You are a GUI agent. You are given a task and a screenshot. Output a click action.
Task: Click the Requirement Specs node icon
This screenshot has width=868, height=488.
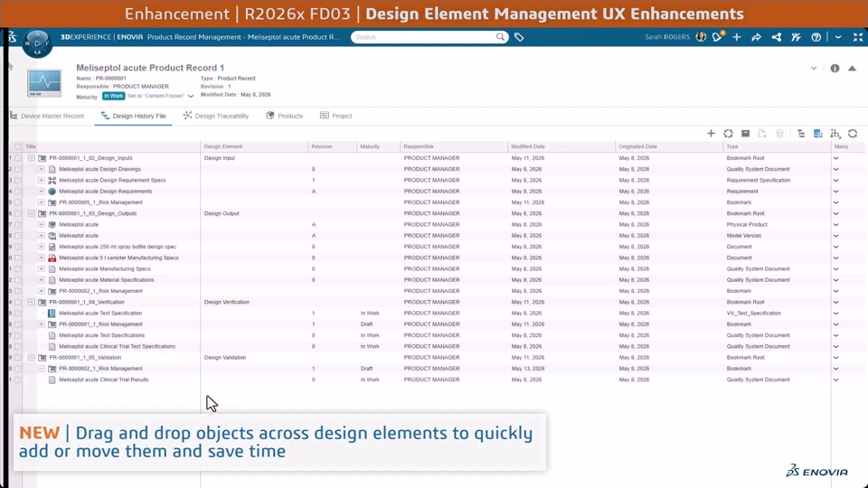click(52, 181)
